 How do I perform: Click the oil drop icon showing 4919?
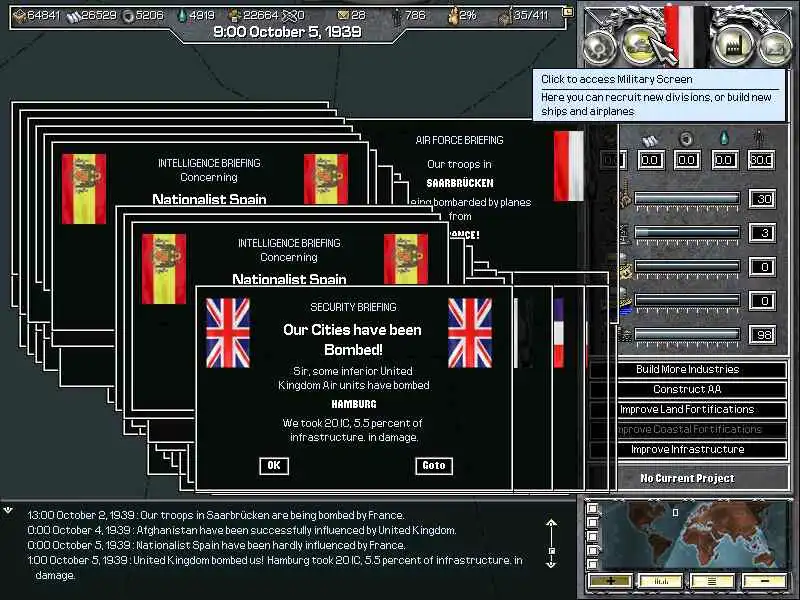(x=182, y=16)
